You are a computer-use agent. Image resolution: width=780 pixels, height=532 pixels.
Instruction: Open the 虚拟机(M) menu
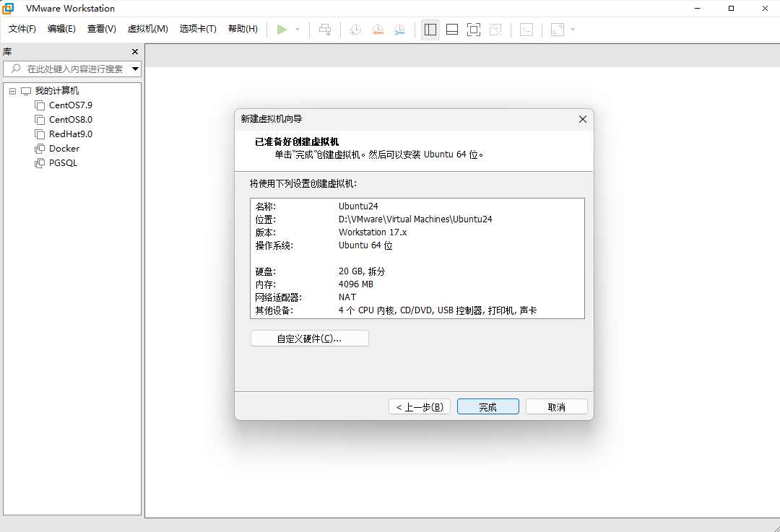click(x=148, y=29)
